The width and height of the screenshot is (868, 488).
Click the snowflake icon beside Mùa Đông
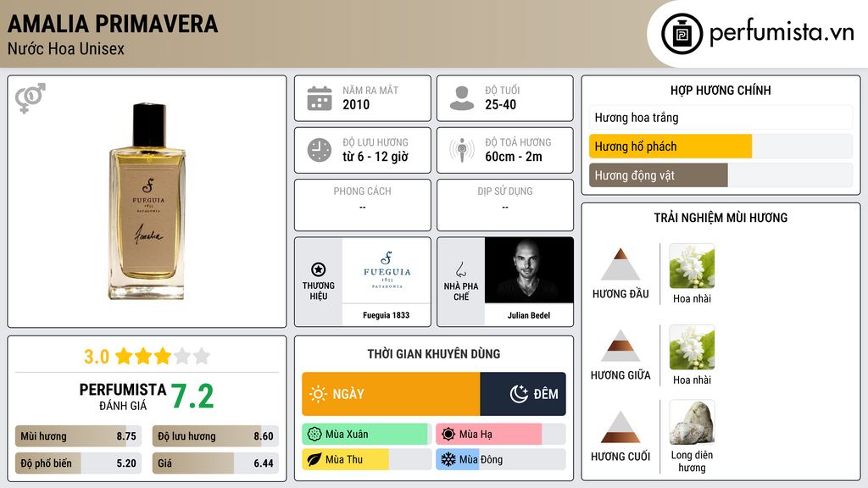tap(448, 459)
